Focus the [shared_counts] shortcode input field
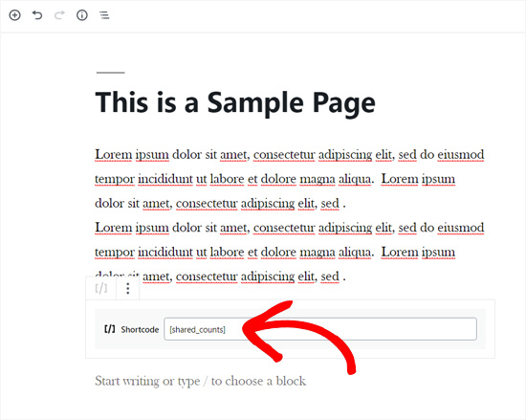526x420 pixels. point(320,329)
